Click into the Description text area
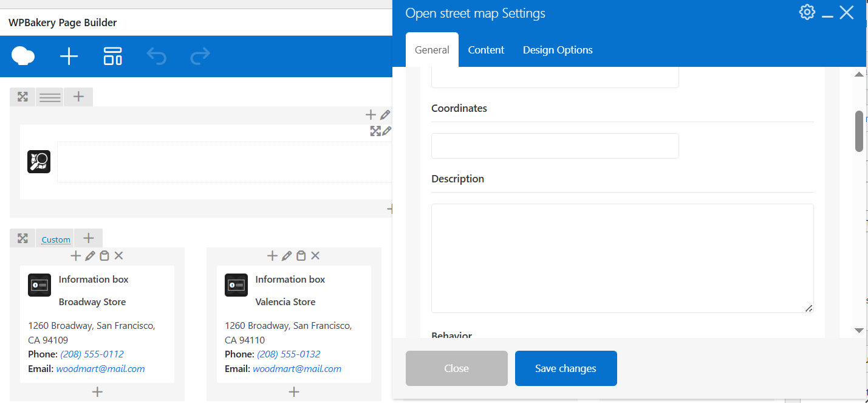This screenshot has height=403, width=868. click(x=623, y=258)
